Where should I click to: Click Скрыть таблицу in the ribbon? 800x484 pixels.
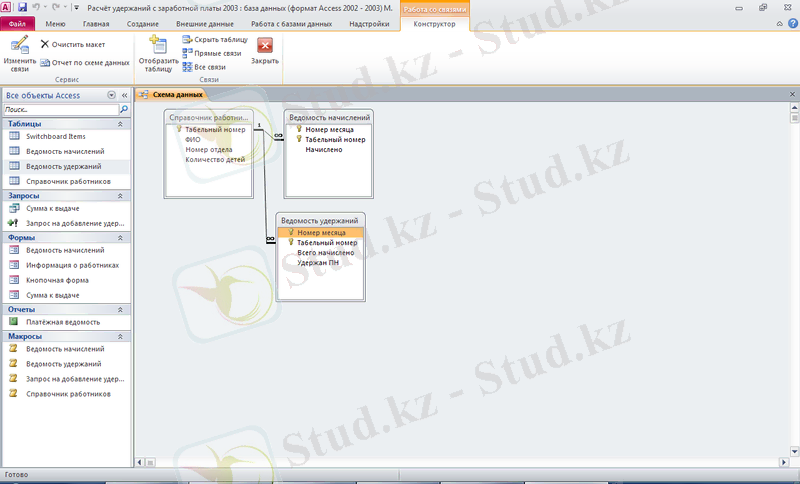coord(215,39)
